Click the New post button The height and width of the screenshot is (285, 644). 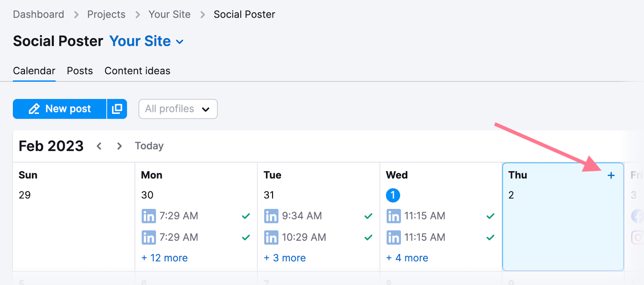(60, 109)
